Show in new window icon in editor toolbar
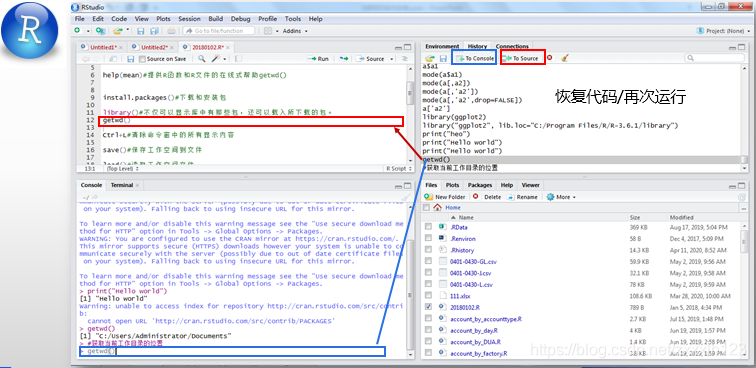756x368 pixels. (x=112, y=59)
